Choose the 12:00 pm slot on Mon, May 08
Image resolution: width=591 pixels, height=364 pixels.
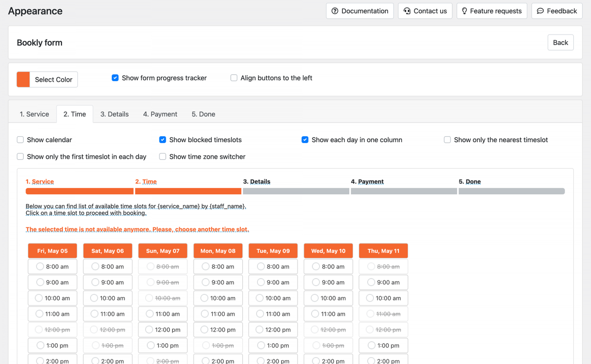coord(218,330)
